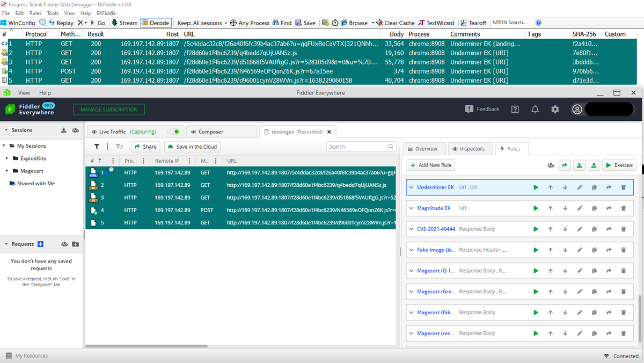644x363 pixels.
Task: Expand the Magecart (Q_I... rule chevron
Action: click(412, 271)
